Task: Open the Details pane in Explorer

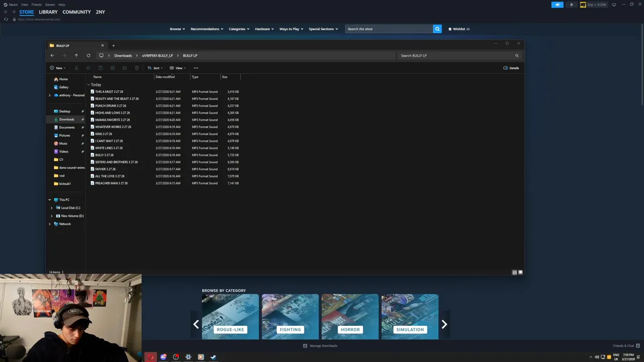Action: [511, 68]
